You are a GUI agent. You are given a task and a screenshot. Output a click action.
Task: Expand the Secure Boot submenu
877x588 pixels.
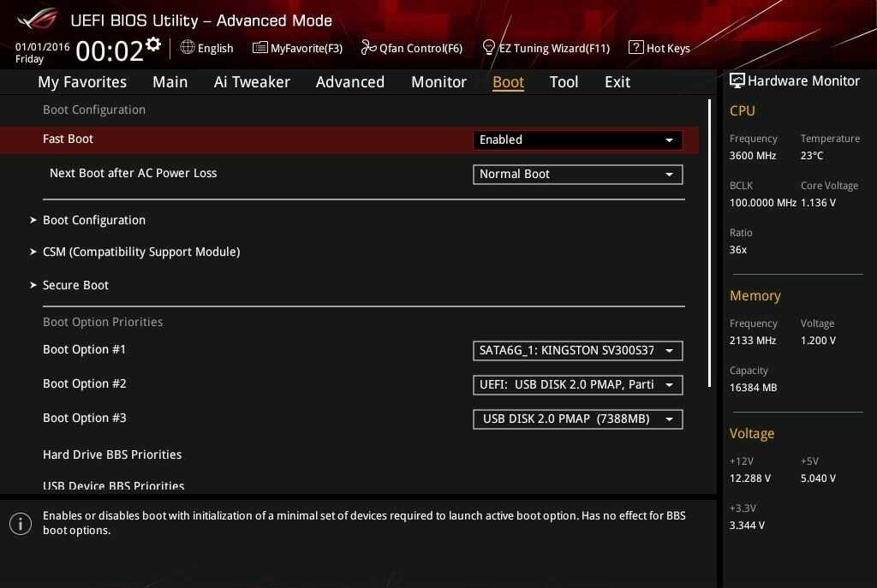[x=75, y=285]
